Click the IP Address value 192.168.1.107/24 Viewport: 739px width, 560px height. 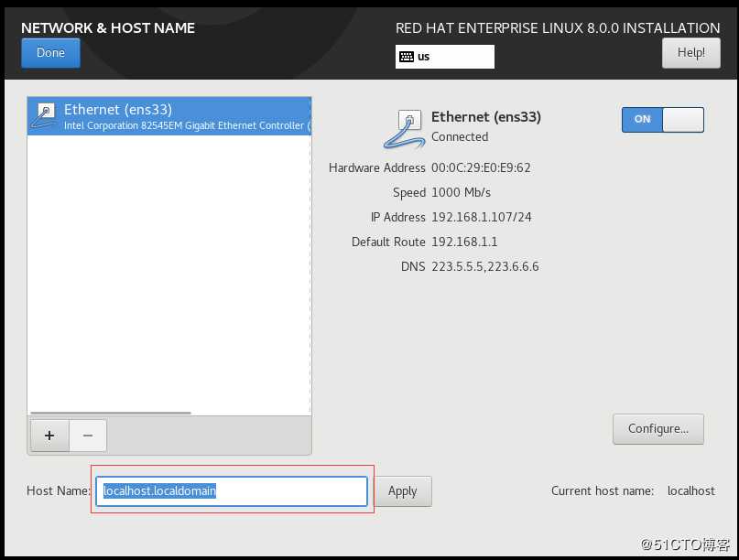coord(481,217)
